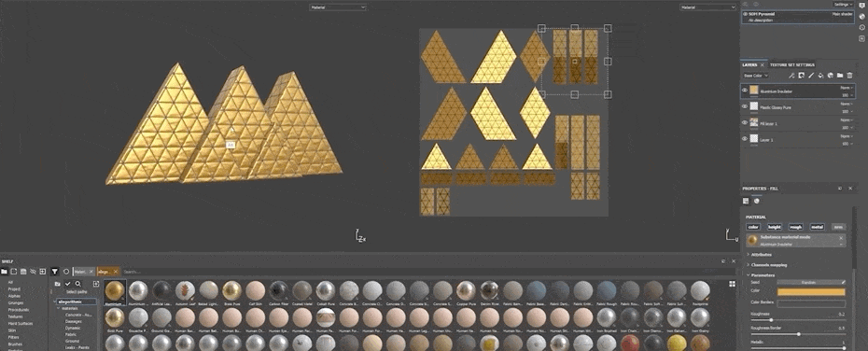This screenshot has height=351, width=868.
Task: Toggle the color material channel
Action: click(753, 227)
